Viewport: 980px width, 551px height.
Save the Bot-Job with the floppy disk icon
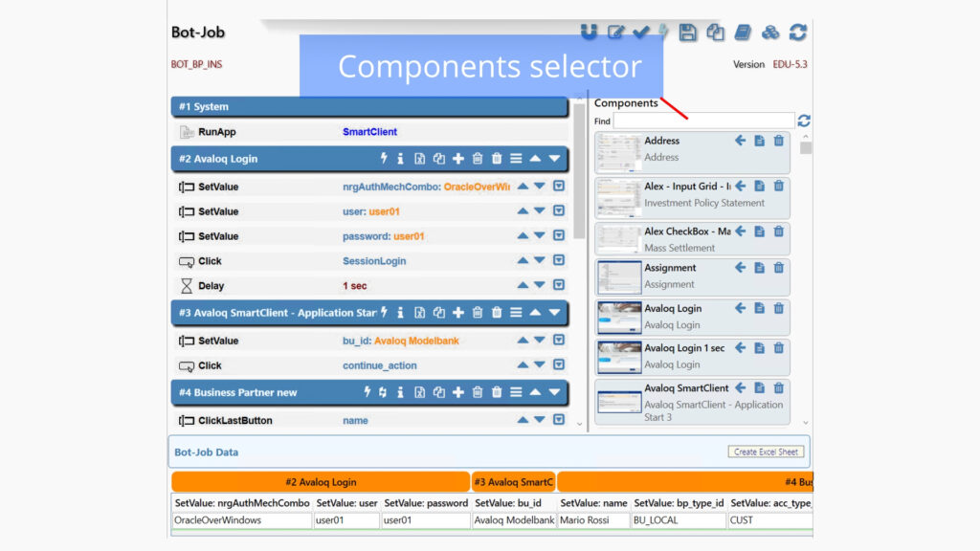click(687, 32)
